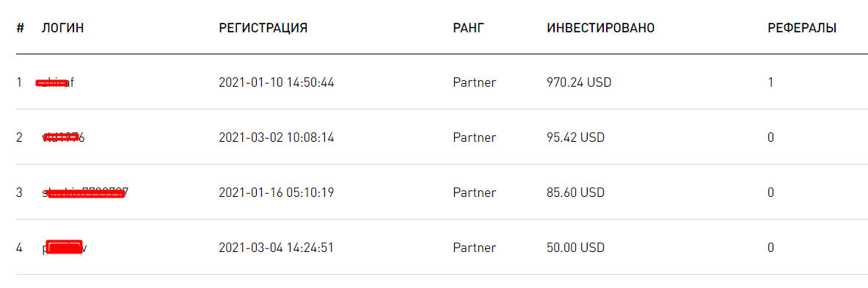Select the РАНГ column header
Viewport: 868px width, 288px height.
point(468,28)
